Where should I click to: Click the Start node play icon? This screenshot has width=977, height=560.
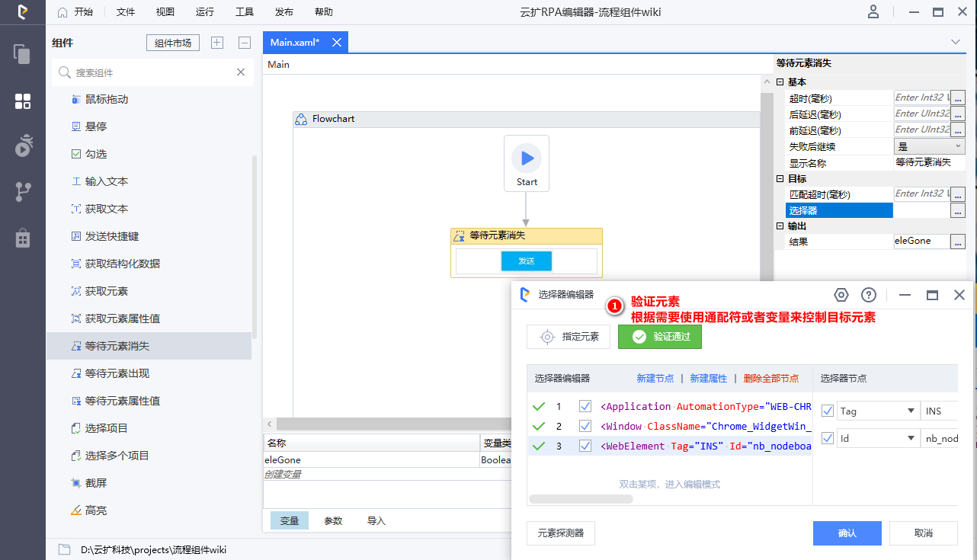(x=527, y=158)
